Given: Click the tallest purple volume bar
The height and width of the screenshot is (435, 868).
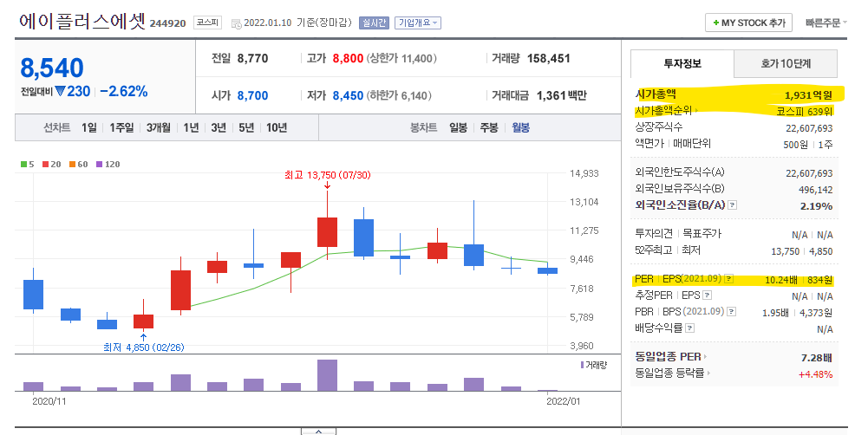Looking at the screenshot, I should 327,376.
